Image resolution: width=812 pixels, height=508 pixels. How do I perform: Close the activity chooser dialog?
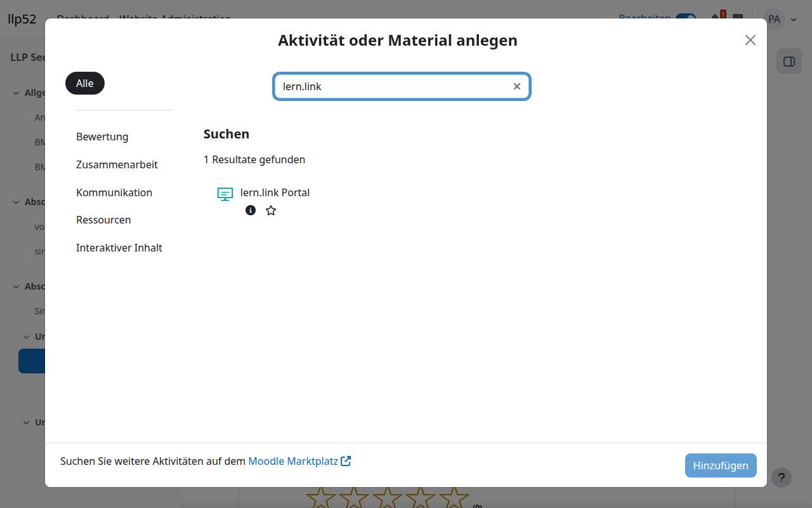[750, 40]
